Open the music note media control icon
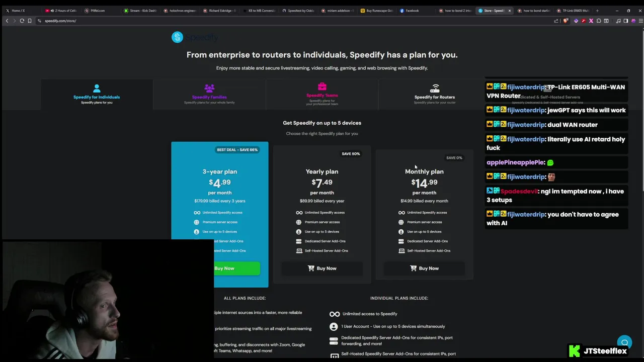 point(618,21)
